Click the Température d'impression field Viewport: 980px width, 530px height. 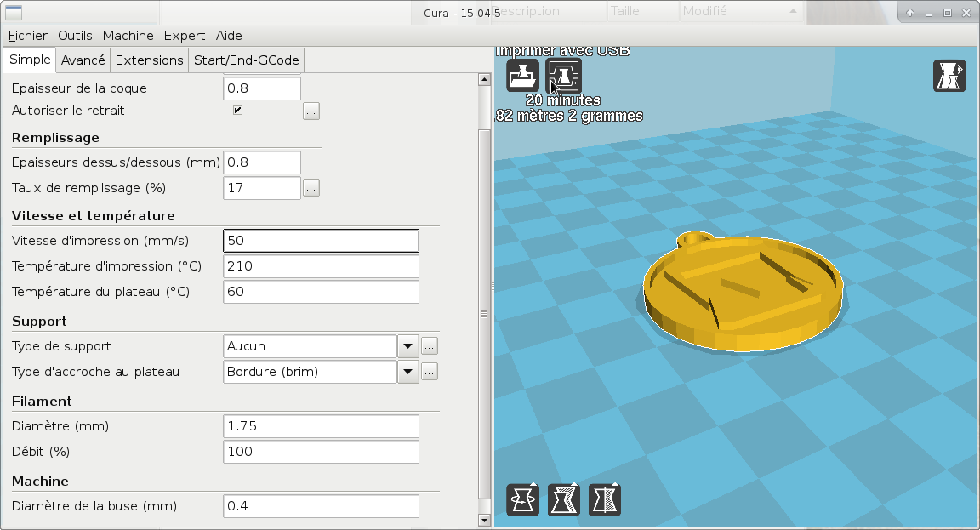coord(322,266)
